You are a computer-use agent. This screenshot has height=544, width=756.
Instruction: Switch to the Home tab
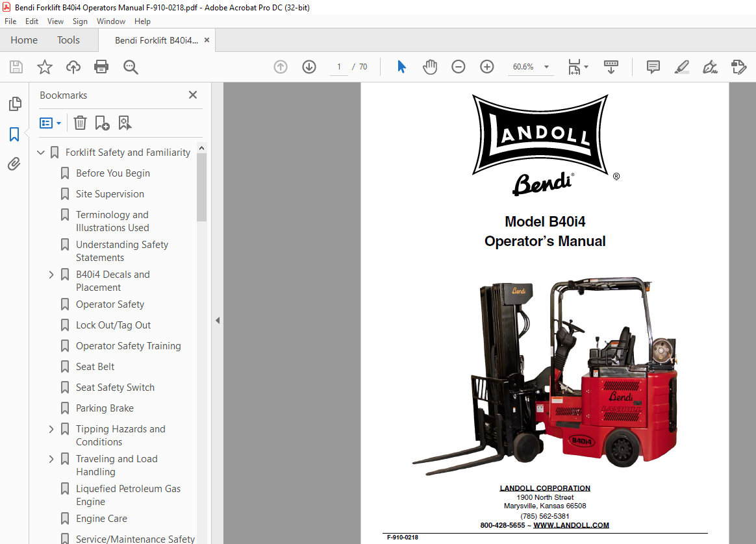tap(24, 40)
